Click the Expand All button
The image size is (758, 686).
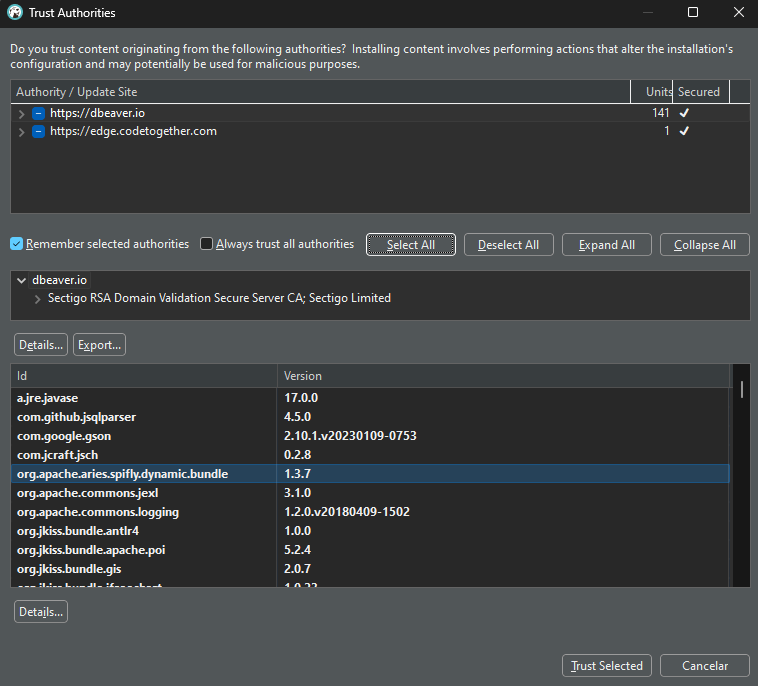(607, 245)
